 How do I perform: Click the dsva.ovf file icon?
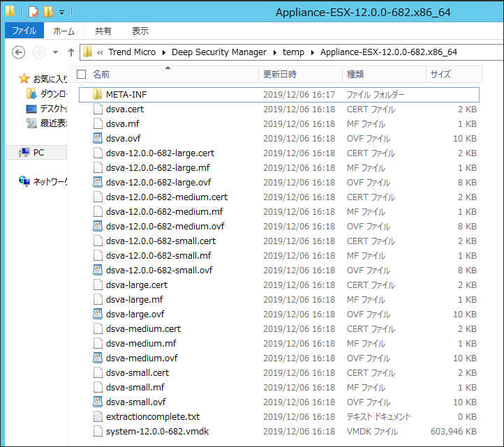pyautogui.click(x=98, y=138)
